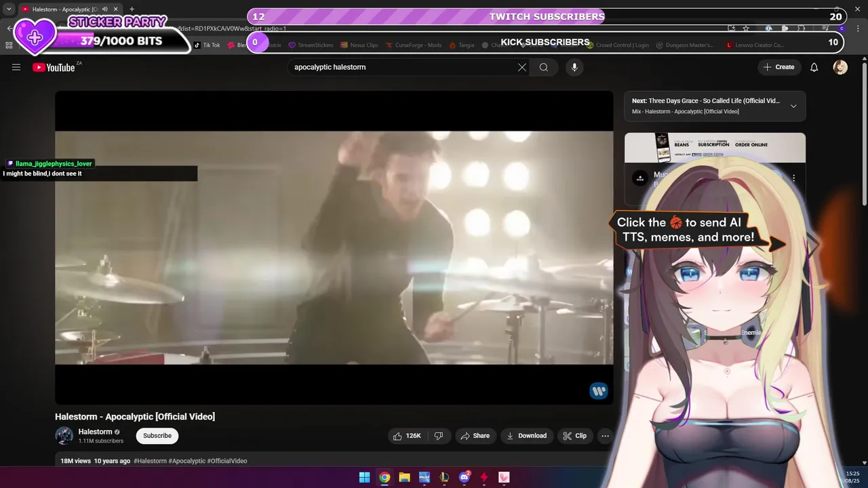
Task: Subscribe to the Halestorm channel
Action: tap(157, 436)
